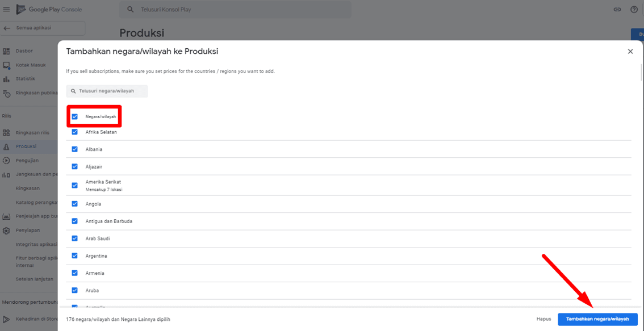
Task: Toggle the select-all Negara/wilayah checkbox
Action: click(74, 116)
